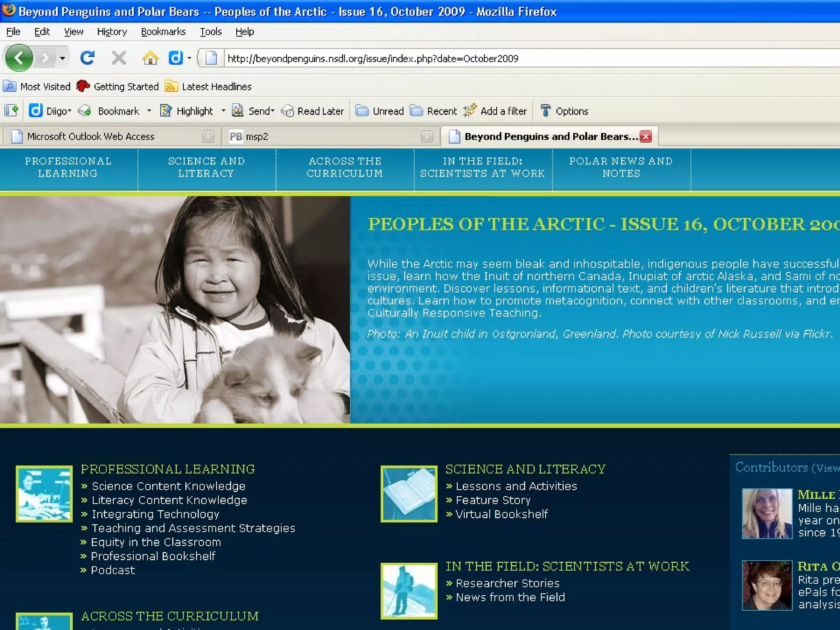Viewport: 840px width, 630px height.
Task: Click the green Back navigation arrow
Action: coord(19,58)
